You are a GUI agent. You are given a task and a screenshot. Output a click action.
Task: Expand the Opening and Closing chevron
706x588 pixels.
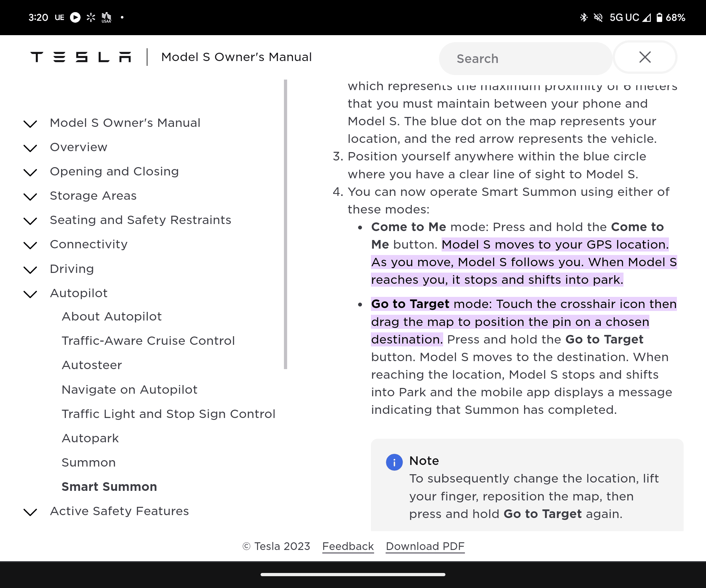pyautogui.click(x=30, y=172)
